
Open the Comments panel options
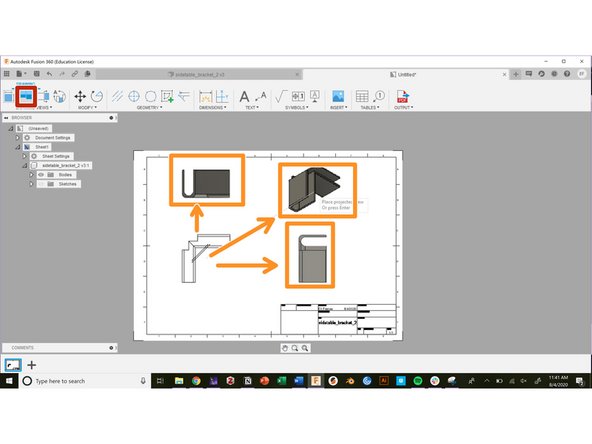pyautogui.click(x=111, y=348)
